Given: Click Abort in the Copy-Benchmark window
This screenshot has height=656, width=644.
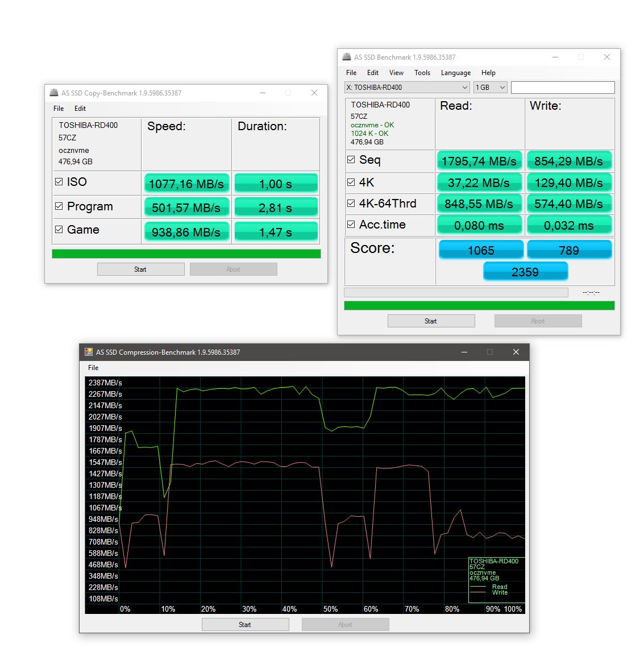Looking at the screenshot, I should coord(233,269).
